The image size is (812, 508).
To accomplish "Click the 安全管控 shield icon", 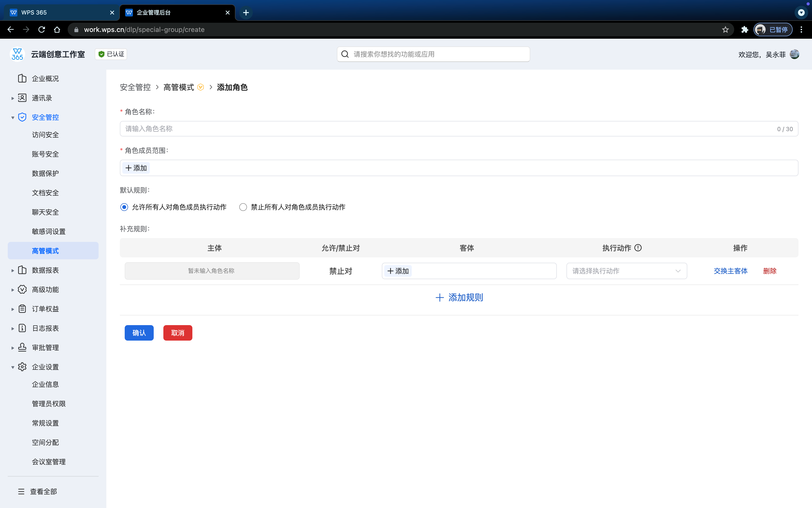I will point(22,117).
